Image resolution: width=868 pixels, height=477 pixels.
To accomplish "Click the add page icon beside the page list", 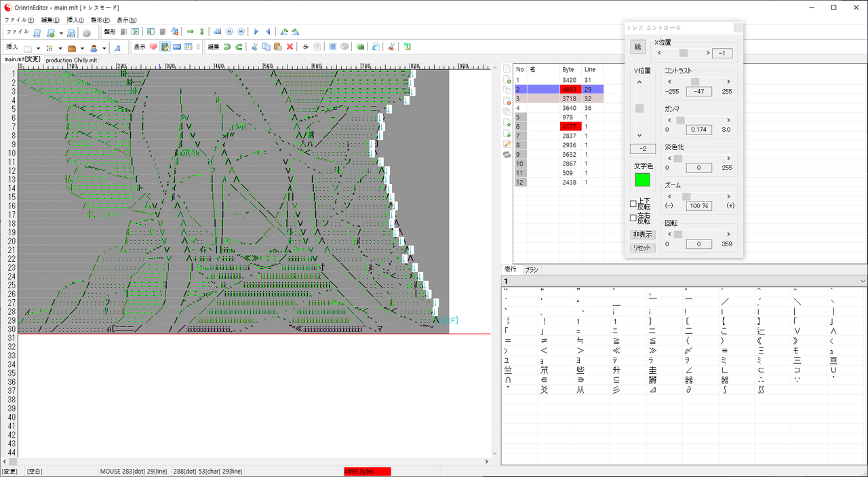I will click(x=507, y=79).
